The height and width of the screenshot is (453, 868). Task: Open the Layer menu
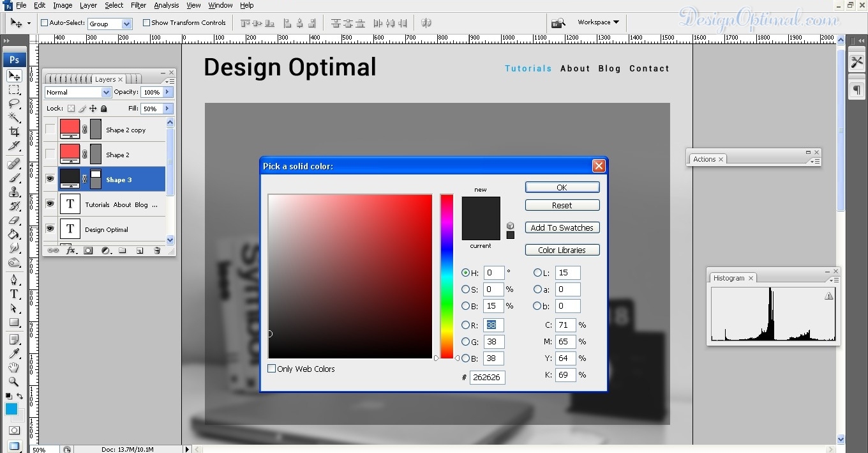(88, 5)
